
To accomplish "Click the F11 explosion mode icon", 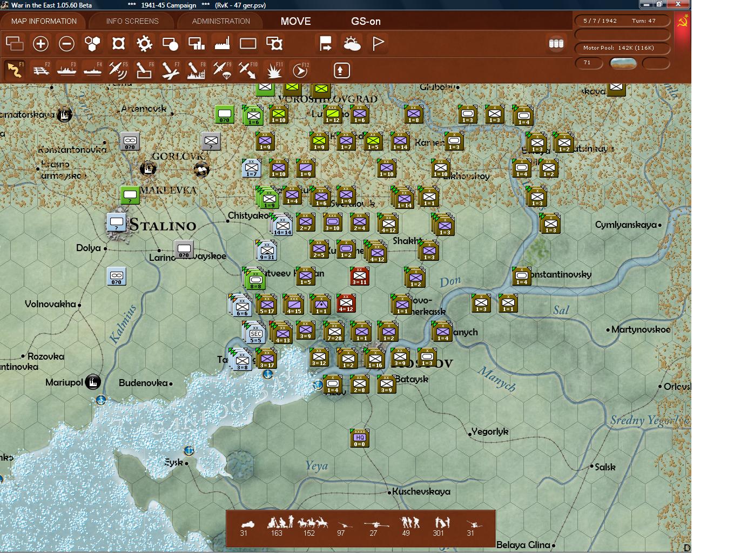I will click(x=274, y=70).
